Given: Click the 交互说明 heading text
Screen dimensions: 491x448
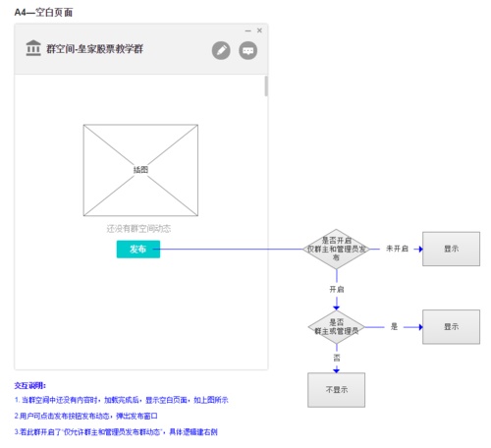Looking at the screenshot, I should point(29,386).
